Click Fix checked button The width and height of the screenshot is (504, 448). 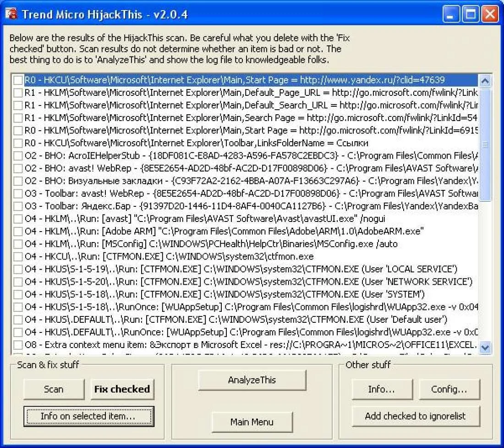click(x=122, y=389)
